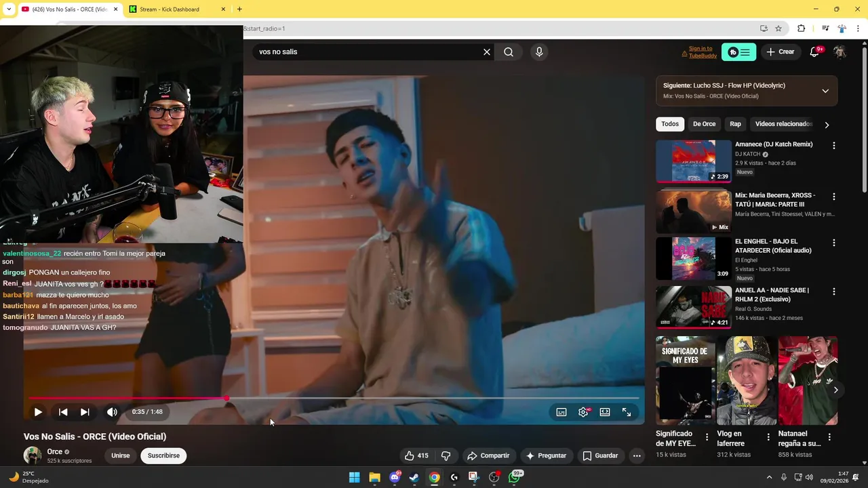Viewport: 868px width, 488px height.
Task: Select the Rap filter chip
Action: [x=735, y=124]
